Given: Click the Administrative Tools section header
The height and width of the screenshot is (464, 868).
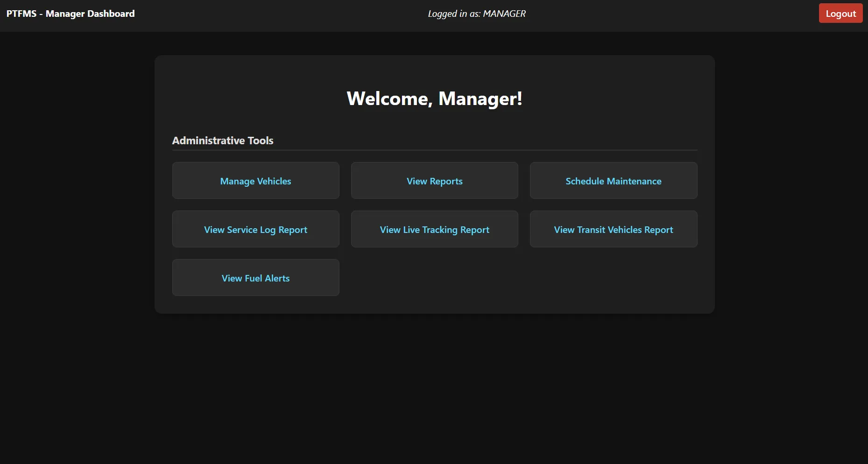Looking at the screenshot, I should pyautogui.click(x=223, y=140).
